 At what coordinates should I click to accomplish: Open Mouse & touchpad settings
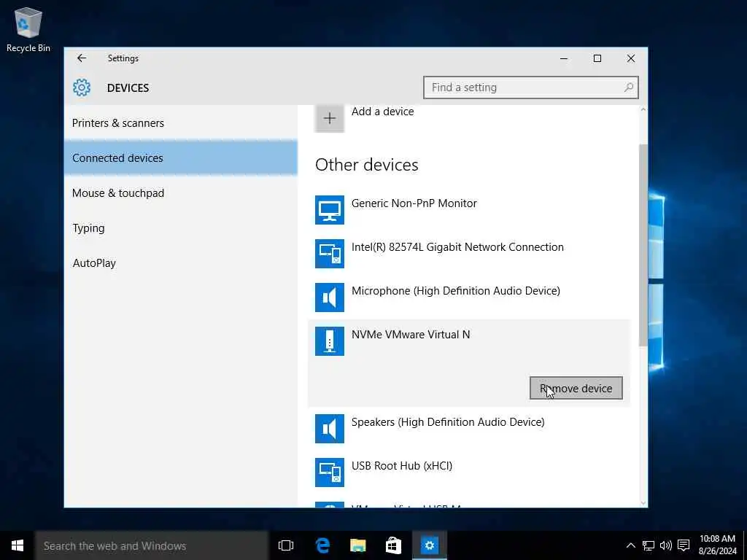pos(181,192)
